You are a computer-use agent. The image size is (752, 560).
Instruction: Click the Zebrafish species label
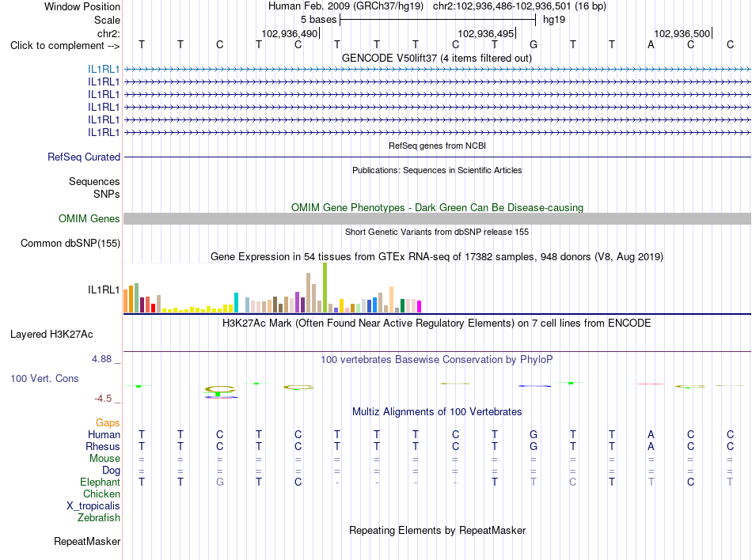(99, 518)
